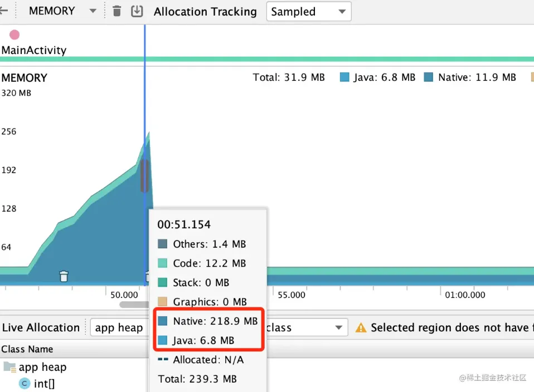This screenshot has width=534, height=392.
Task: Click the Selected region warning message
Action: [x=452, y=327]
